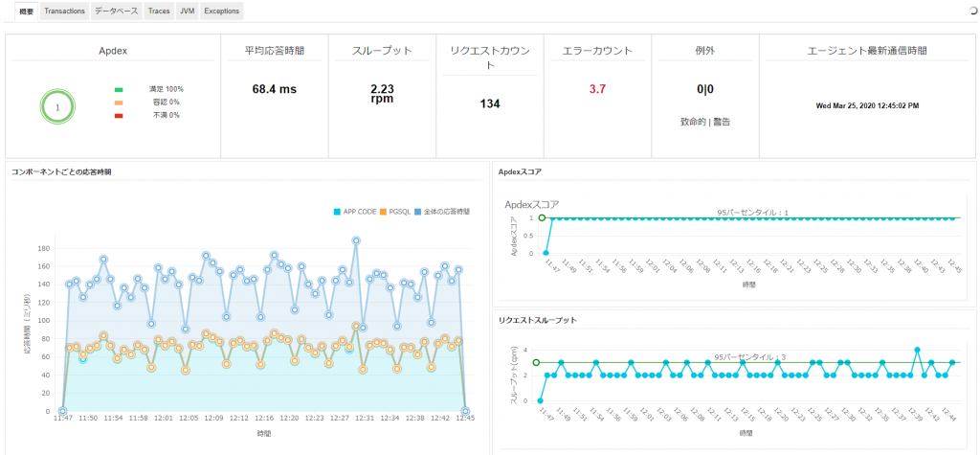The width and height of the screenshot is (980, 455).
Task: Click the 0|0 exceptions count
Action: pyautogui.click(x=705, y=89)
